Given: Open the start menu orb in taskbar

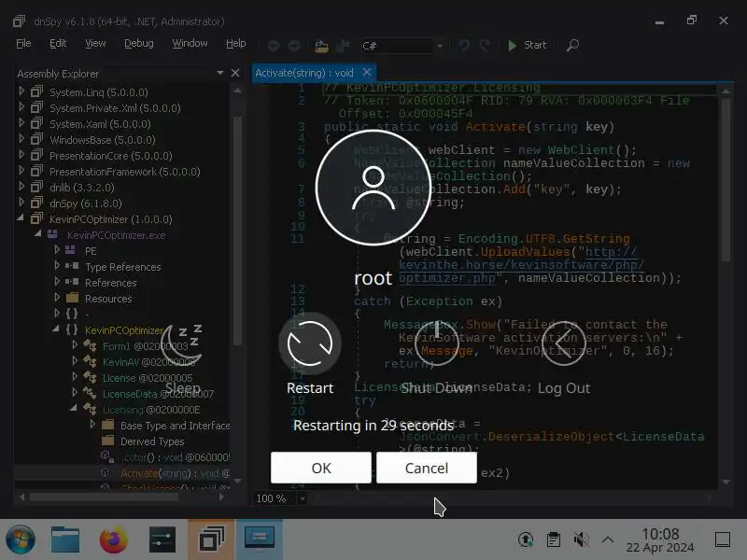Looking at the screenshot, I should (x=20, y=539).
